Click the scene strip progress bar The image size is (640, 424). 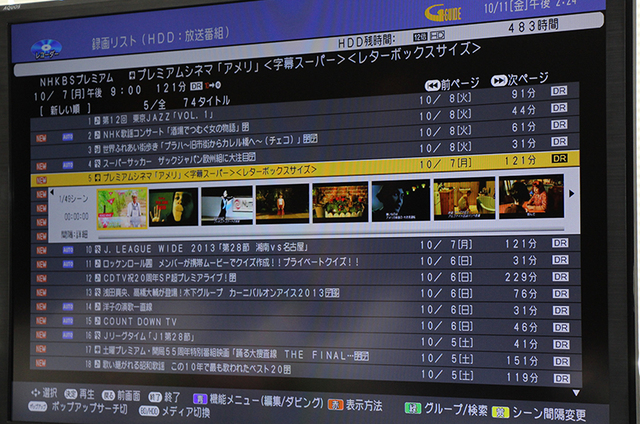(x=331, y=232)
